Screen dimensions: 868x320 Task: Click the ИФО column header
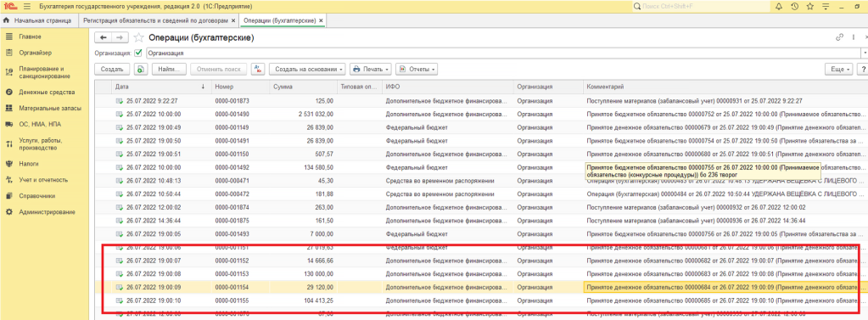pyautogui.click(x=447, y=87)
